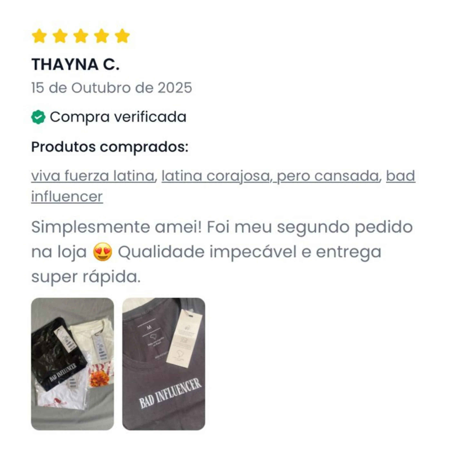Click the fifth yellow rating star

pyautogui.click(x=122, y=36)
